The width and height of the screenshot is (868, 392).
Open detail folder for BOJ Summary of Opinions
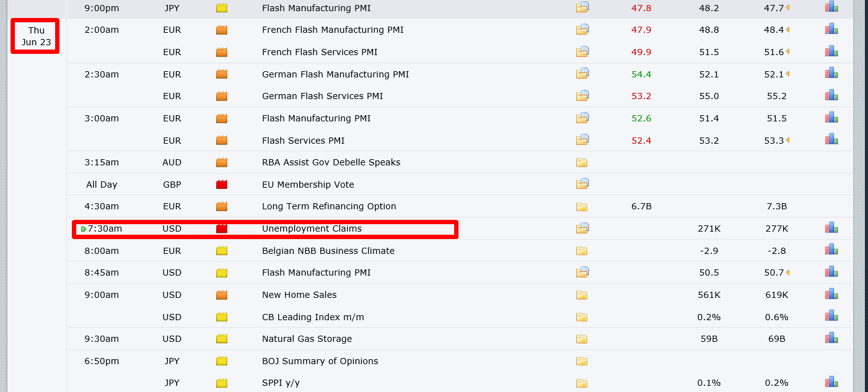[x=581, y=361]
